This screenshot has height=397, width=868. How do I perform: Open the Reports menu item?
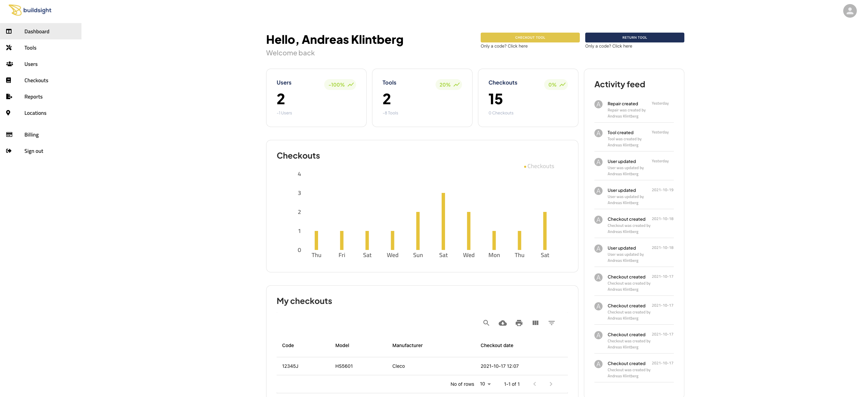[x=33, y=97]
